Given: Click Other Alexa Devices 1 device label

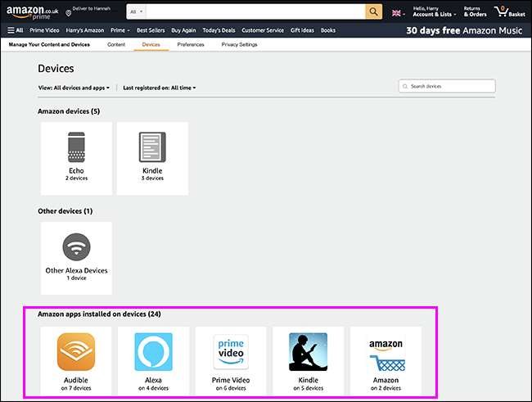Looking at the screenshot, I should [77, 273].
